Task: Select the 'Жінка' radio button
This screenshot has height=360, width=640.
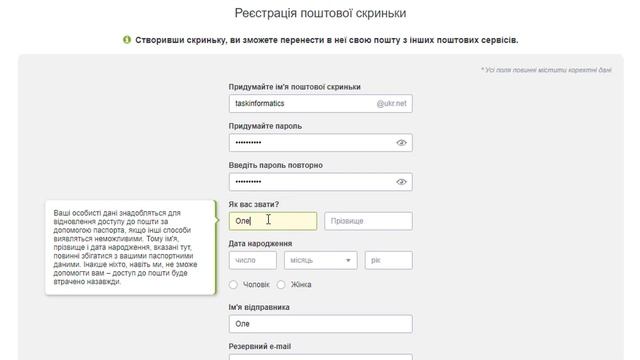Action: coord(281,284)
